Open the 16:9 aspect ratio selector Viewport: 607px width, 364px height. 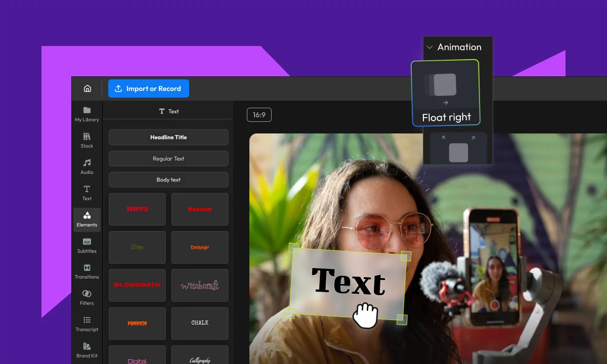point(259,115)
